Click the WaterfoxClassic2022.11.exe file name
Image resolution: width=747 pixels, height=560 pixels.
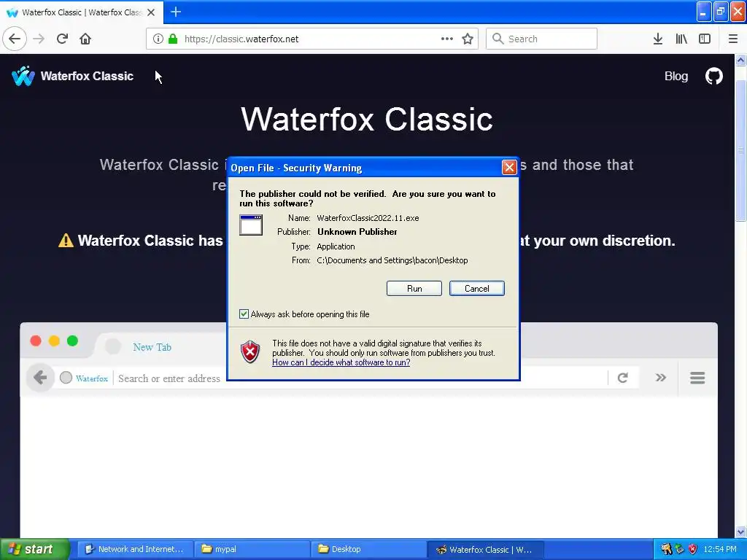point(368,218)
